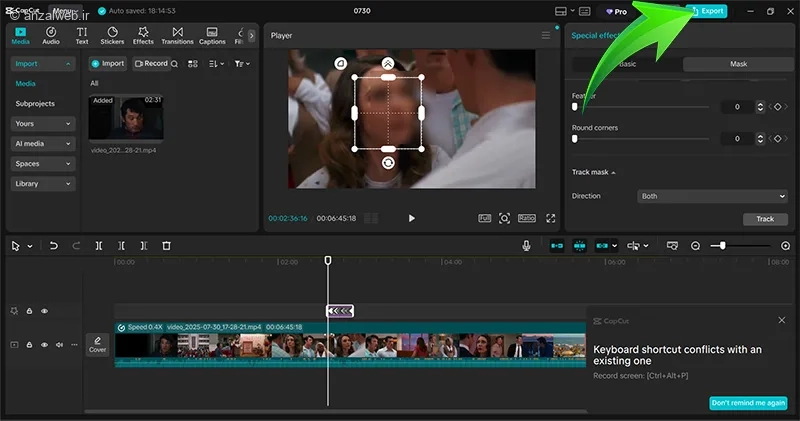
Task: Switch to the Mask tab
Action: click(737, 64)
